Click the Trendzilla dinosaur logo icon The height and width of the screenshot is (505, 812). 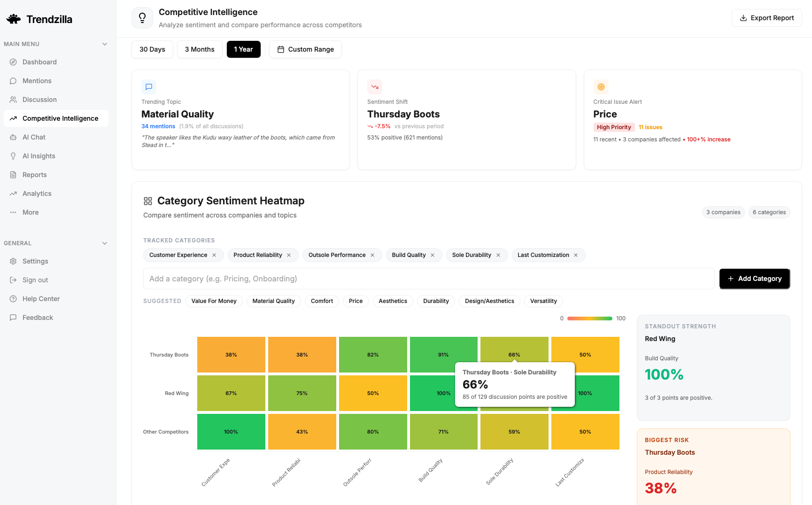click(x=14, y=19)
